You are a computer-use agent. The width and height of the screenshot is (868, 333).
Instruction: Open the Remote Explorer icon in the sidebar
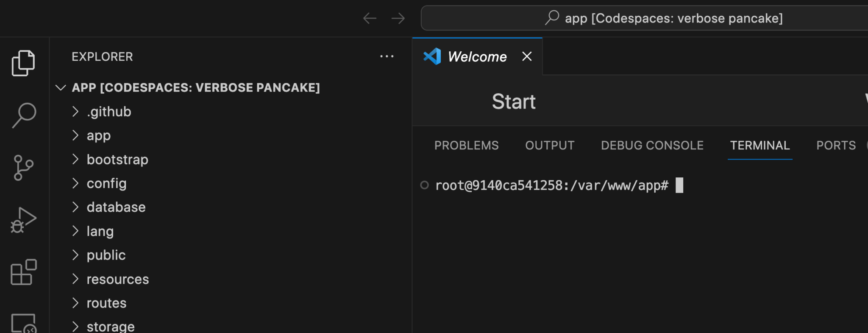click(x=23, y=323)
